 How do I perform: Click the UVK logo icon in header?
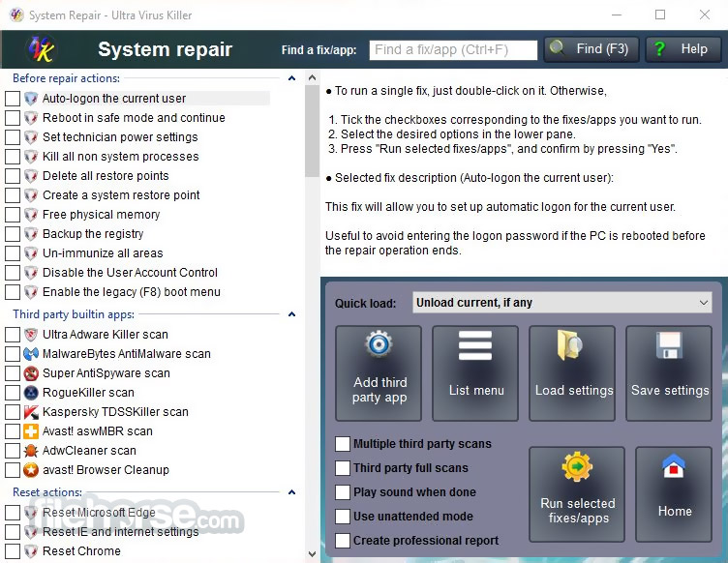tap(41, 48)
